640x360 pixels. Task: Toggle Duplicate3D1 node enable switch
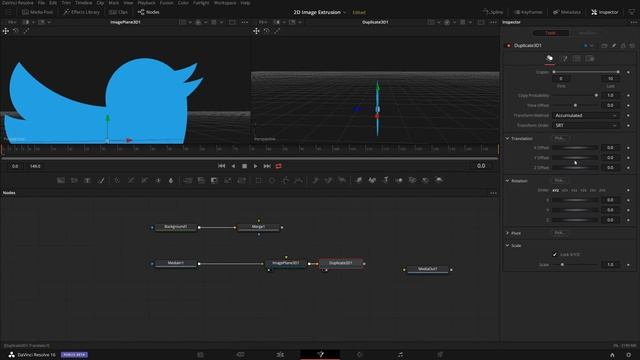tap(508, 45)
